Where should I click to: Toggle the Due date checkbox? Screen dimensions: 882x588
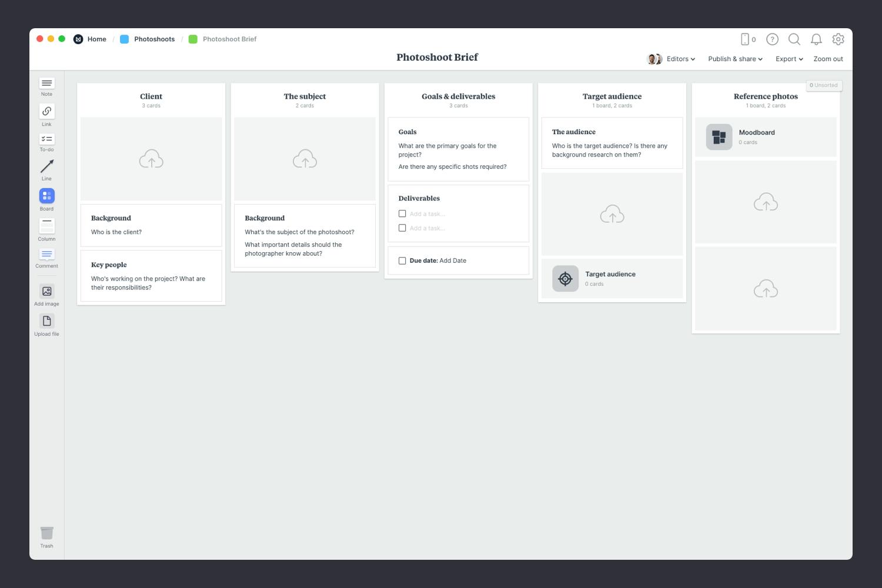(402, 260)
